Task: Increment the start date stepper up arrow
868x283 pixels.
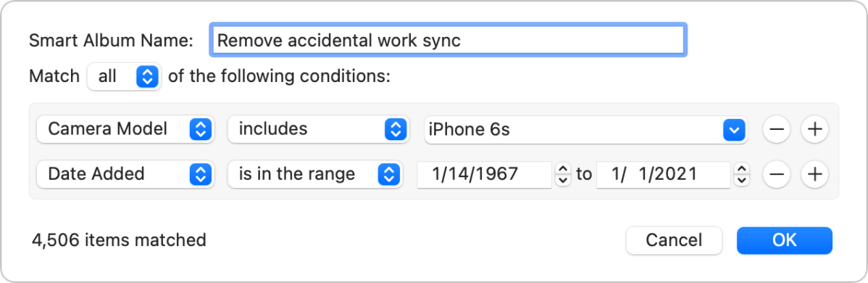Action: (x=562, y=168)
